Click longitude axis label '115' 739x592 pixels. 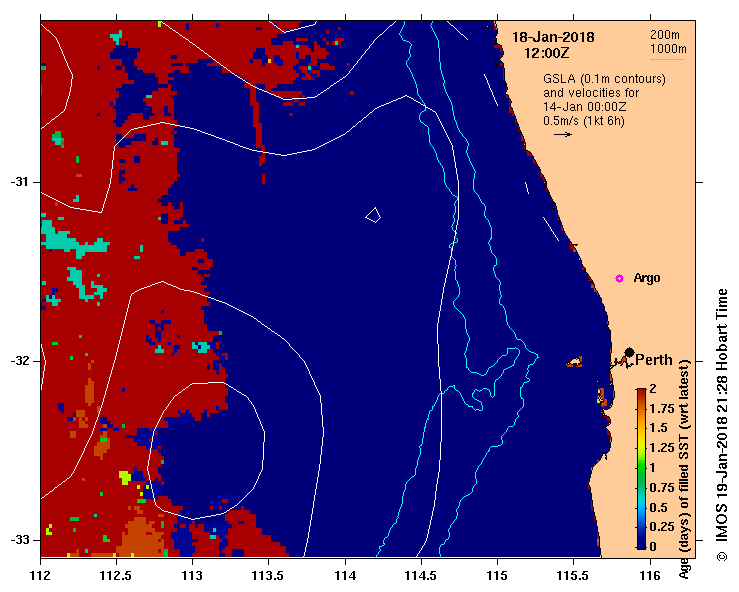coord(497,576)
